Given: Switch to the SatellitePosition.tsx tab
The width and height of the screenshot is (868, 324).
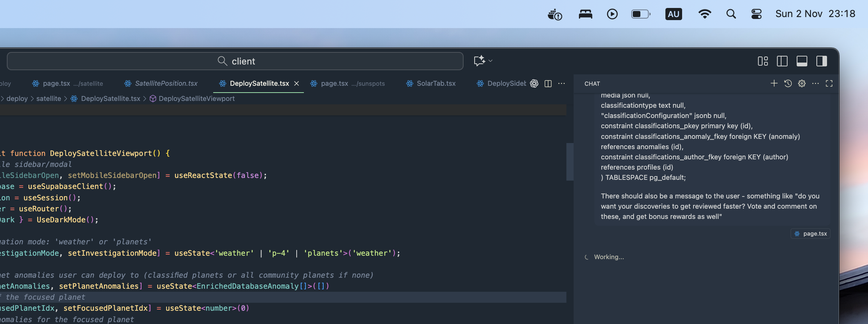Looking at the screenshot, I should coord(166,83).
